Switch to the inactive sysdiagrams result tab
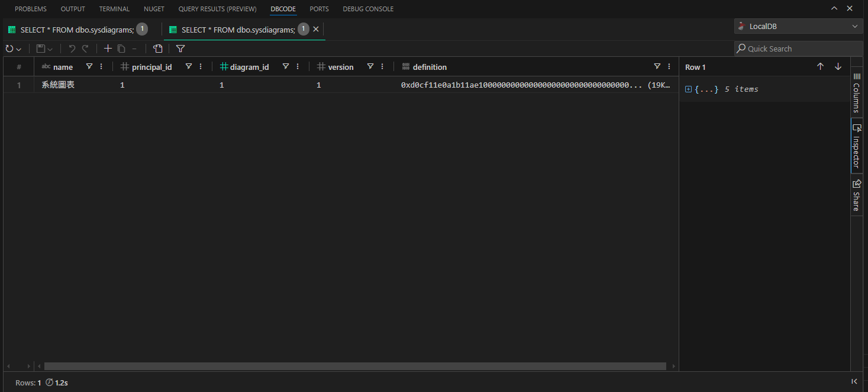This screenshot has width=868, height=392. (x=78, y=30)
